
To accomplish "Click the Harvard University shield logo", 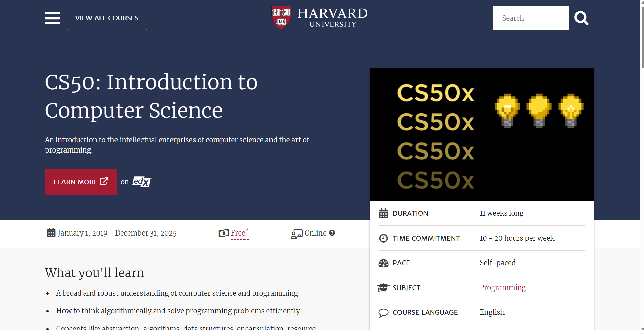I will [281, 18].
